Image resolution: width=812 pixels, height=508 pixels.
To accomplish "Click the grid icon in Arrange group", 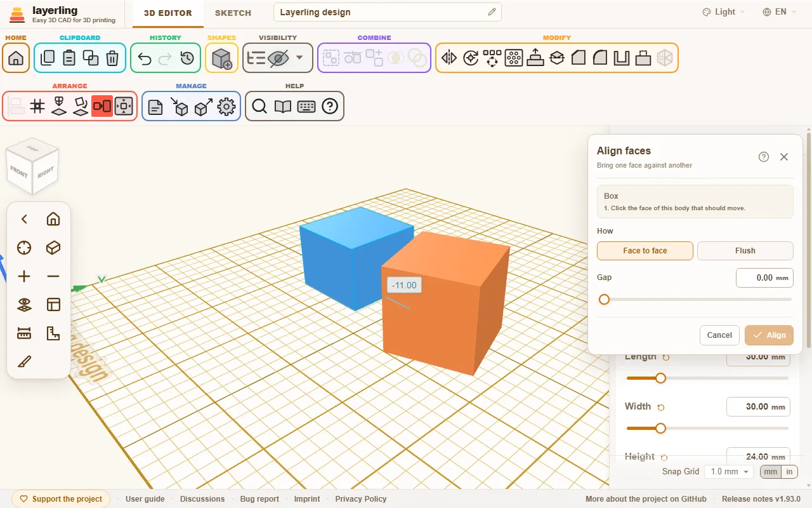I will (x=37, y=106).
